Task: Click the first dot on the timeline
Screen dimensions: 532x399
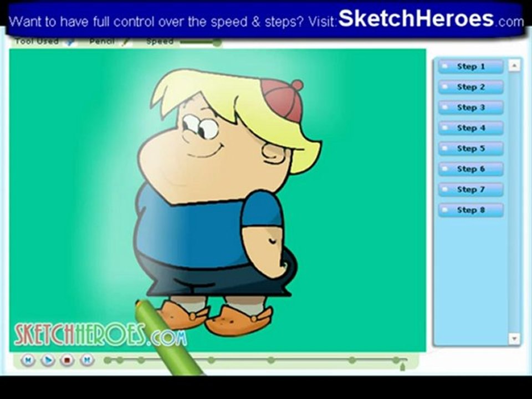Action: 108,360
